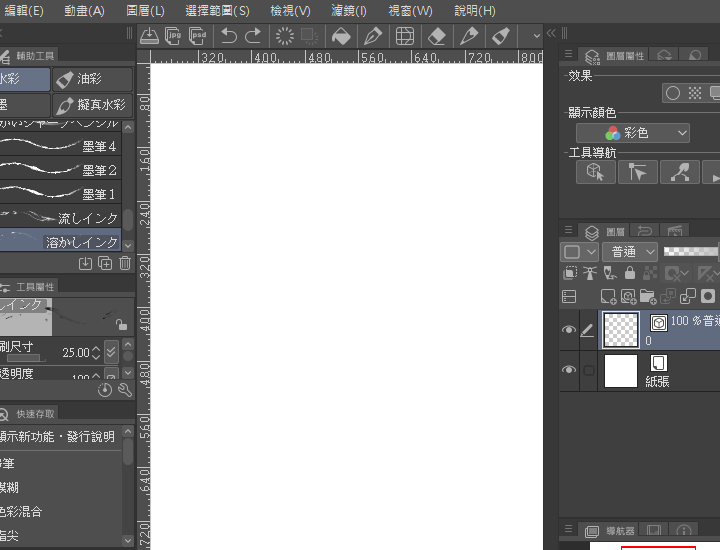Export the canvas with the psd icon
The width and height of the screenshot is (720, 550).
(x=198, y=36)
